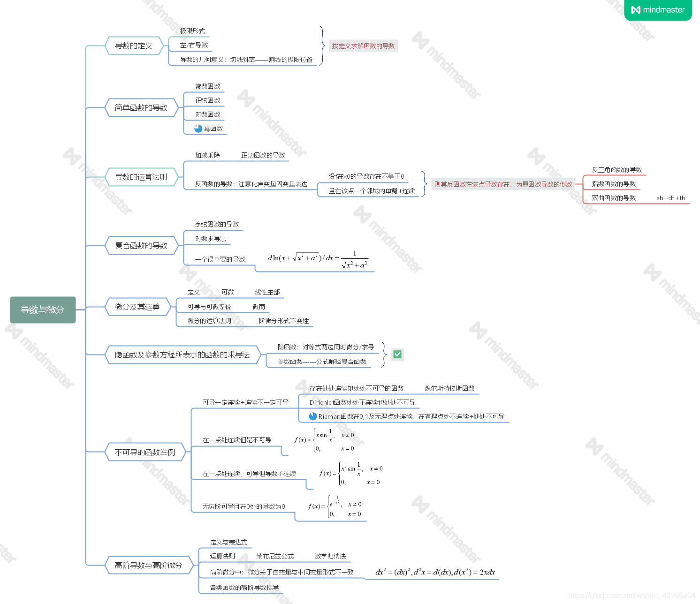Click the subtopic 隐函数：对等式两边同时微分/求导
The width and height of the screenshot is (700, 604).
click(x=326, y=347)
